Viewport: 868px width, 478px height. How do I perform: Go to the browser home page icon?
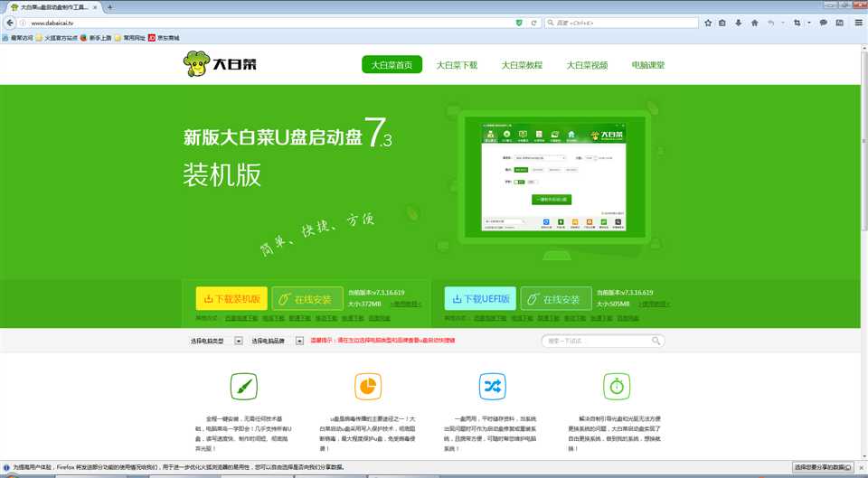pyautogui.click(x=754, y=23)
